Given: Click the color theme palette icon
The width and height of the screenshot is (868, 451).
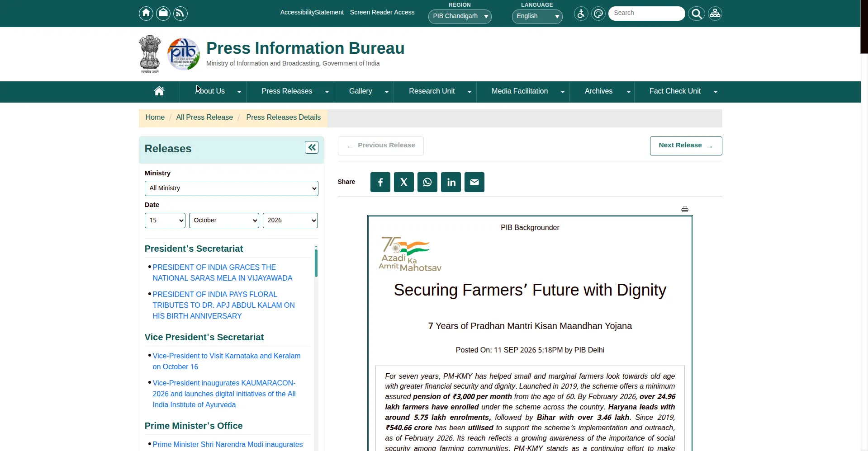Looking at the screenshot, I should click(598, 14).
